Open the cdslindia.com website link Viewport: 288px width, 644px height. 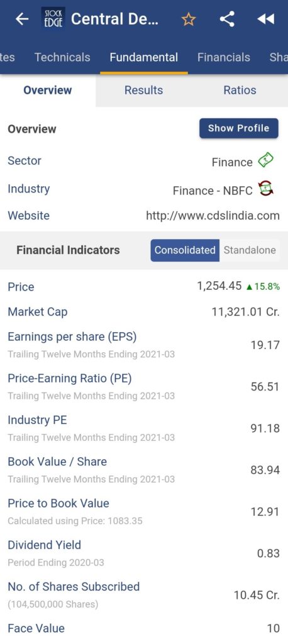click(x=213, y=216)
